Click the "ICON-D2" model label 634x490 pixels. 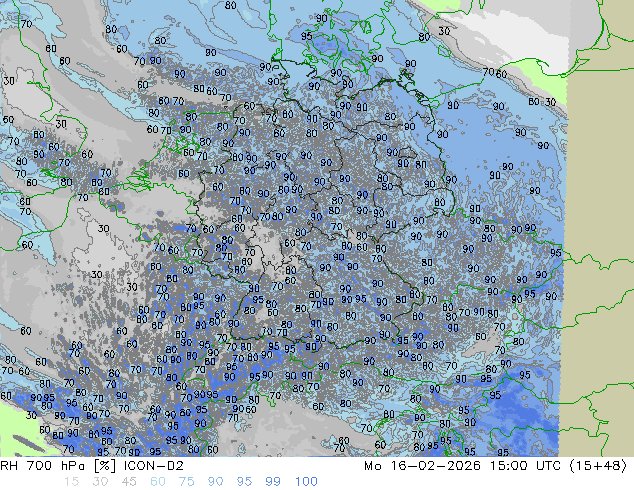[x=154, y=466]
